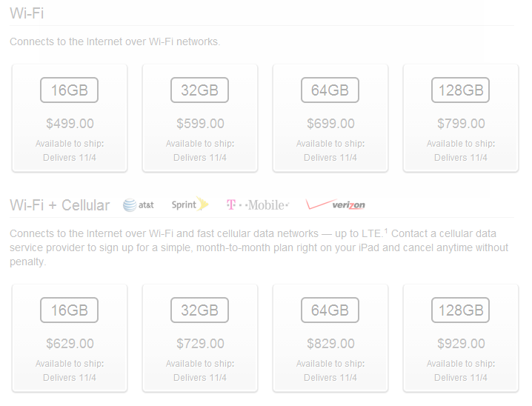Click the Sprint carrier logo

pyautogui.click(x=190, y=204)
